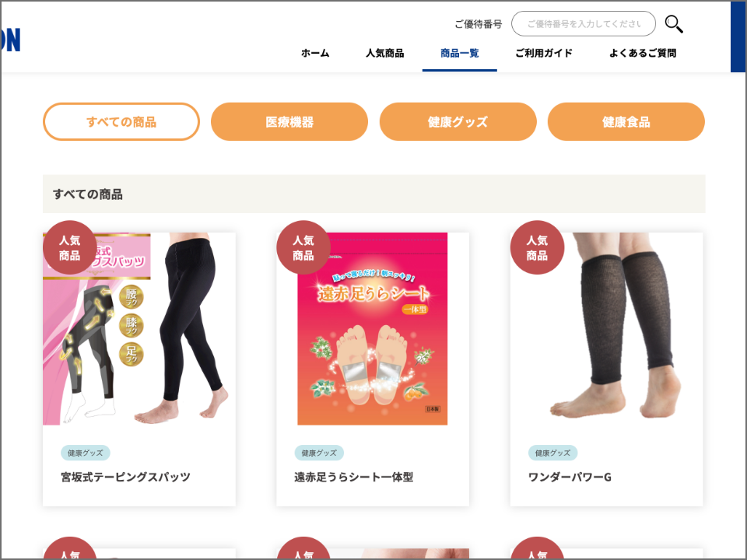Click the 遠赤足うらシート一体型 title link
The height and width of the screenshot is (560, 747).
click(353, 477)
